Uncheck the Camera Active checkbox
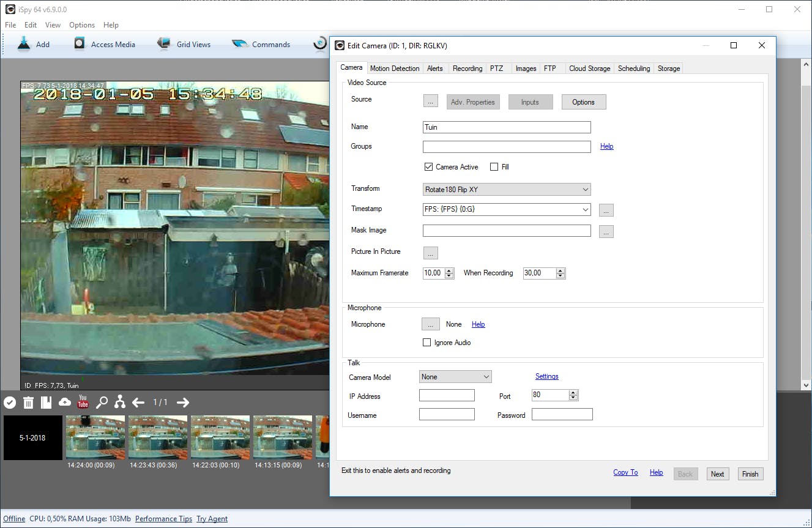Viewport: 812px width, 528px height. [428, 167]
